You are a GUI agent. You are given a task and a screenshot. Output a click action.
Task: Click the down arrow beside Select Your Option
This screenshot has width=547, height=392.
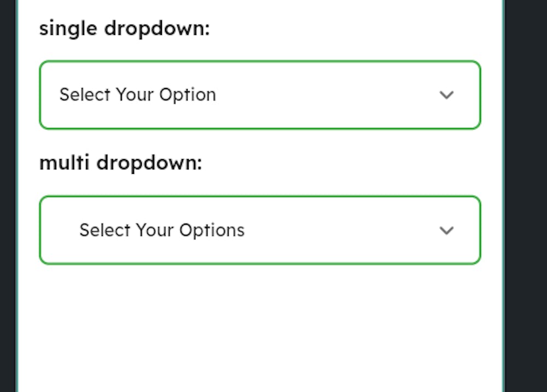tap(446, 95)
